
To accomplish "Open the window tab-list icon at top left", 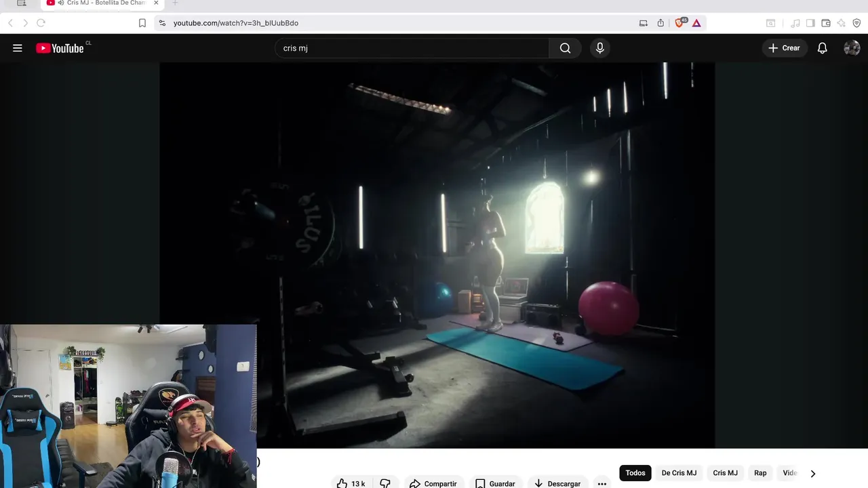I will (x=21, y=3).
